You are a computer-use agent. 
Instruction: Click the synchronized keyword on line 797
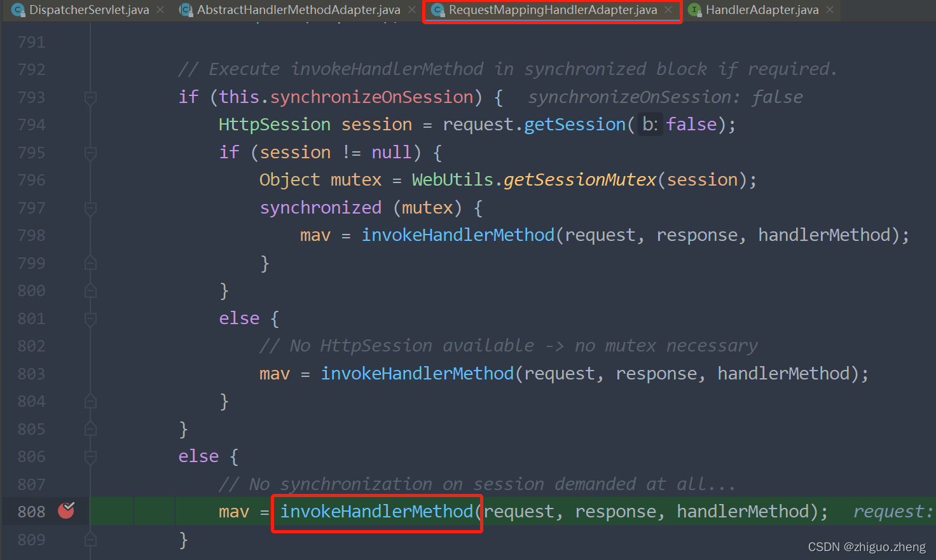pyautogui.click(x=320, y=208)
